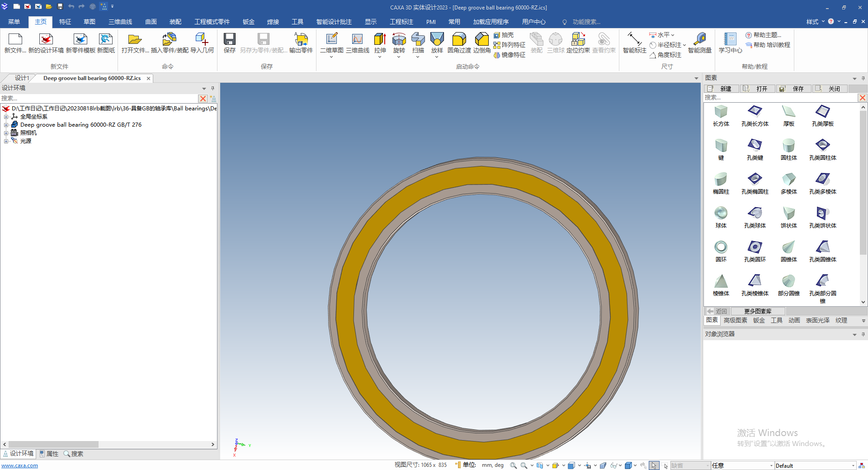Click the 帮助 培训教程 training tutorial link
The width and height of the screenshot is (868, 470).
768,45
